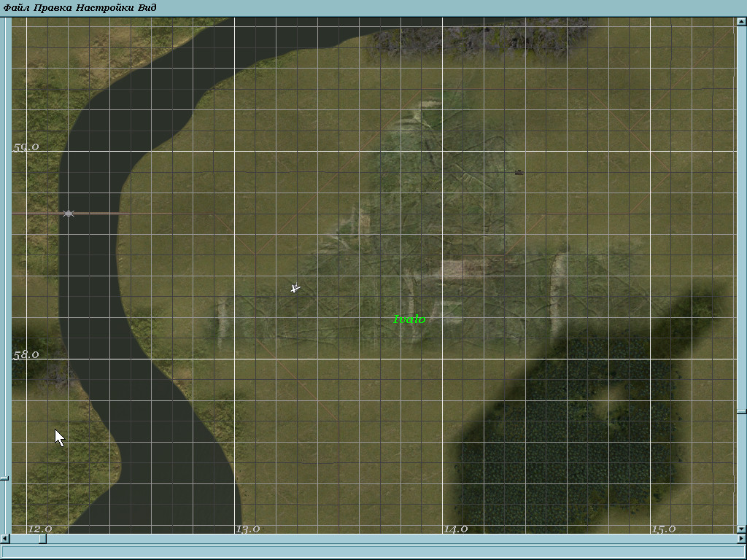Click the bridge waypoint marker on river

click(69, 214)
